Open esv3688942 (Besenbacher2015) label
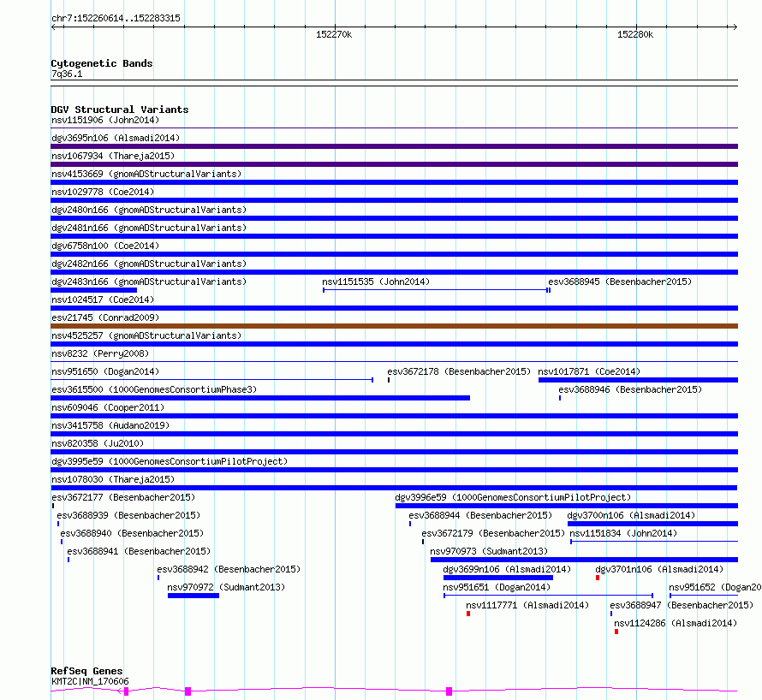The image size is (762, 700). point(229,569)
